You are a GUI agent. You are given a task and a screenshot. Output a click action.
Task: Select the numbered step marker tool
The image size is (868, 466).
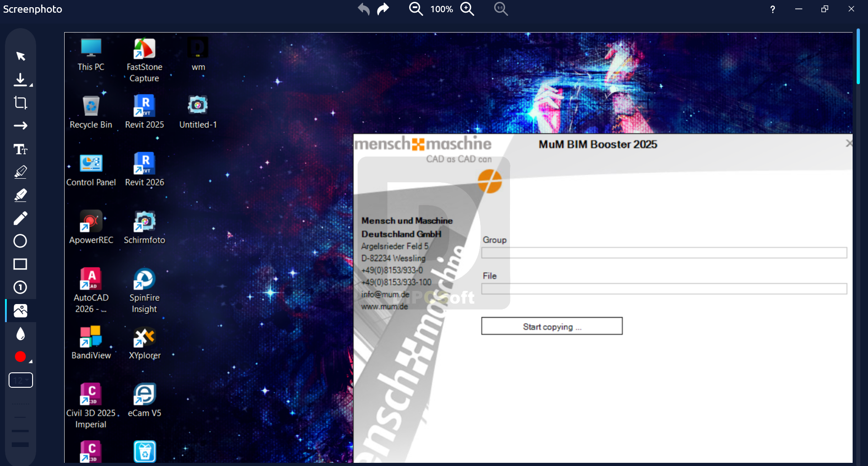[20, 287]
